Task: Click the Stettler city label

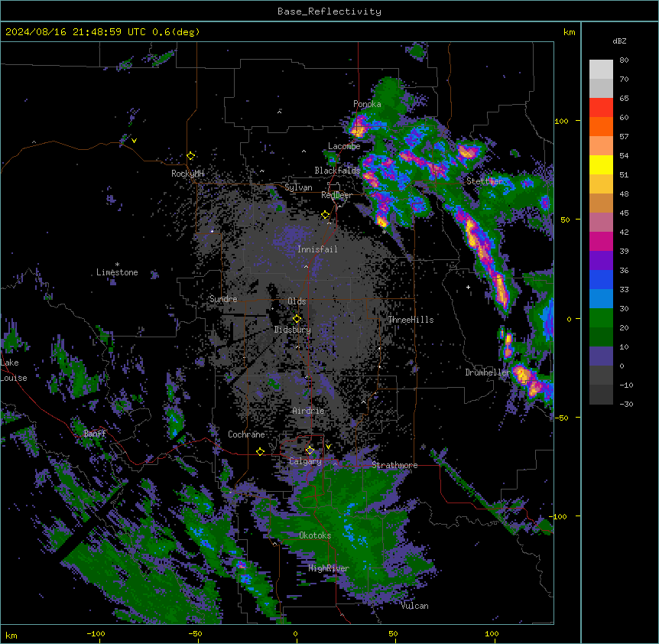Action: pos(485,181)
